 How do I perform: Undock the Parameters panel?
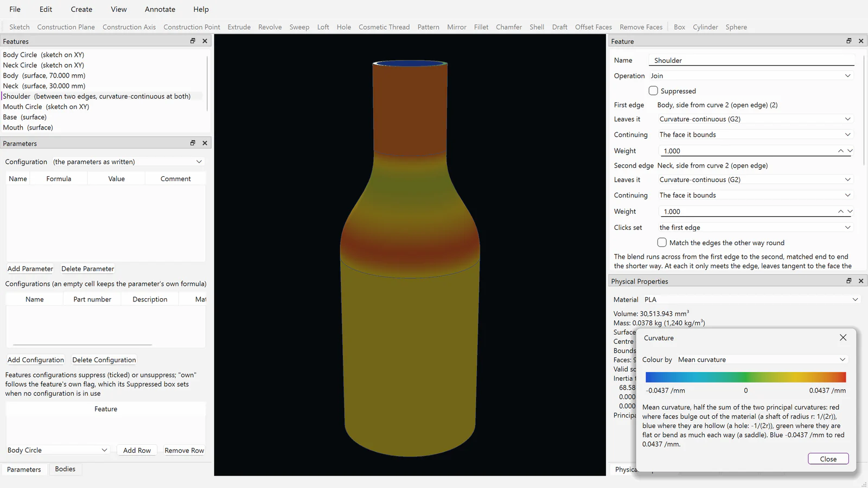pos(193,143)
